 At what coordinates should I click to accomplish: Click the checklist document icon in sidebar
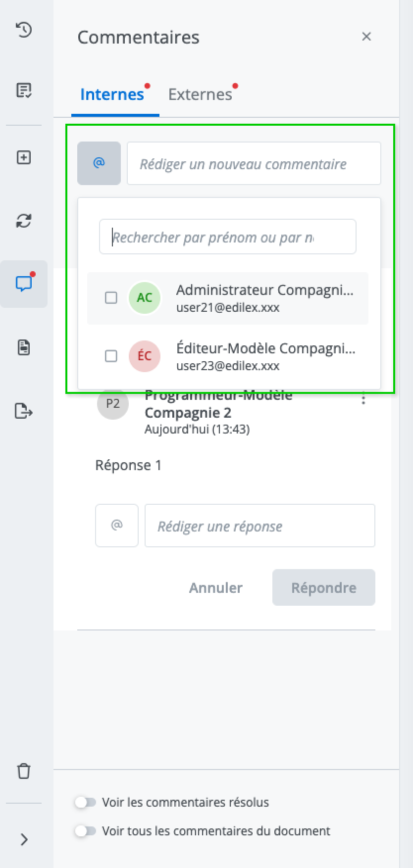click(24, 90)
